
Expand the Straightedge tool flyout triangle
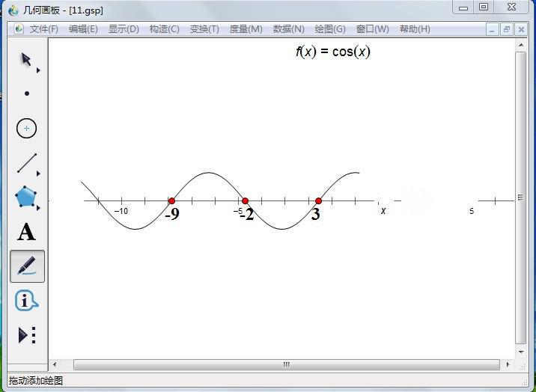click(38, 174)
